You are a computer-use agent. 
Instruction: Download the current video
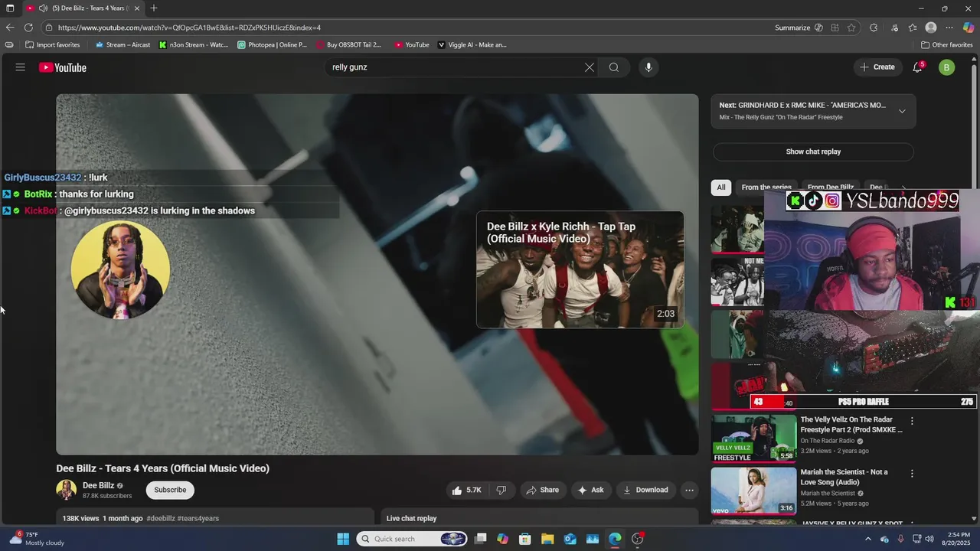tap(645, 490)
